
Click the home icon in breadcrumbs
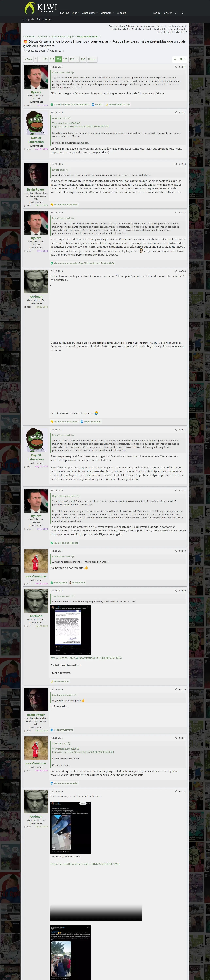click(24, 37)
